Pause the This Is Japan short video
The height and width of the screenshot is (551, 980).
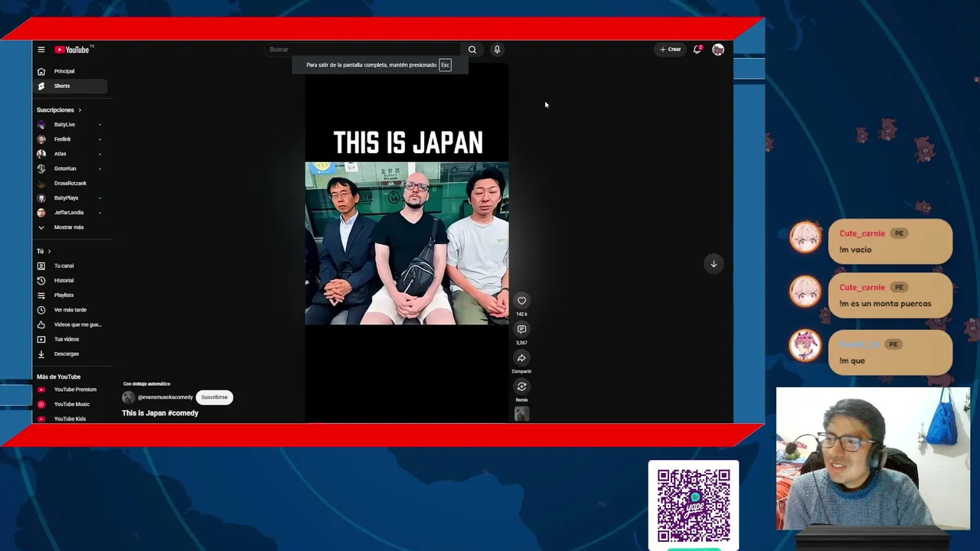[x=407, y=243]
